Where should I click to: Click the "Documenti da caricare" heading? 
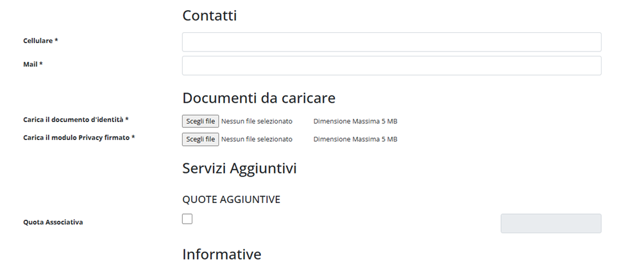click(x=258, y=98)
